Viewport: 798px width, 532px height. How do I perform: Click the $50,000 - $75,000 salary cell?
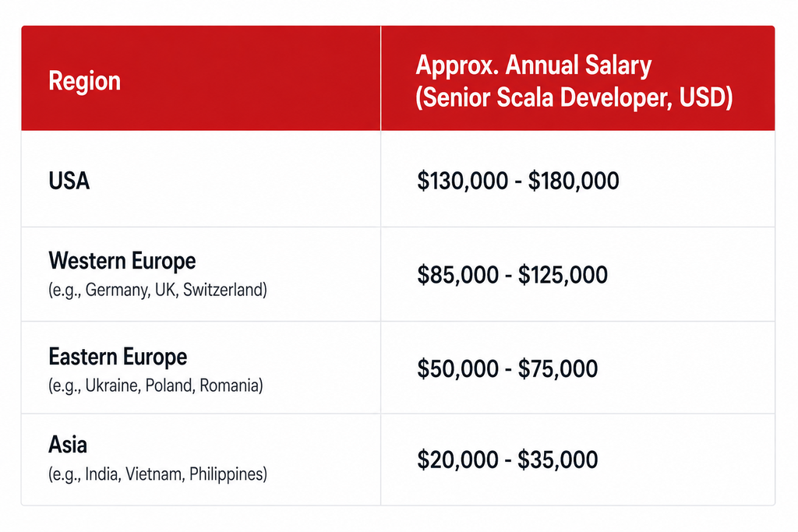[x=507, y=368]
